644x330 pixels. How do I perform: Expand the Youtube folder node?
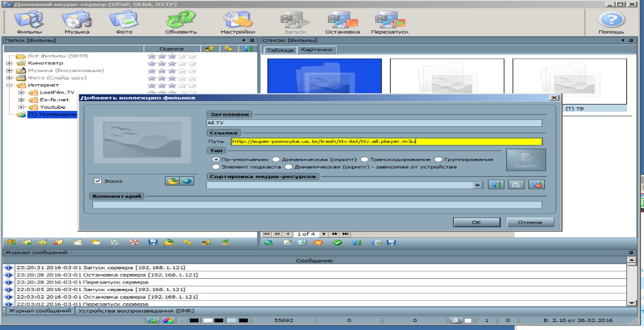tap(22, 107)
